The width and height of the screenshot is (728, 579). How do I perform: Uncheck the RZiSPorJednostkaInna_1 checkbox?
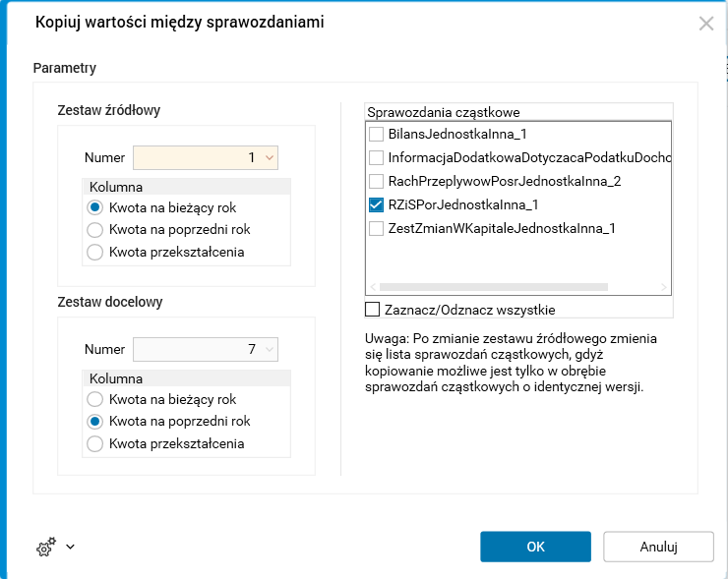(x=376, y=205)
